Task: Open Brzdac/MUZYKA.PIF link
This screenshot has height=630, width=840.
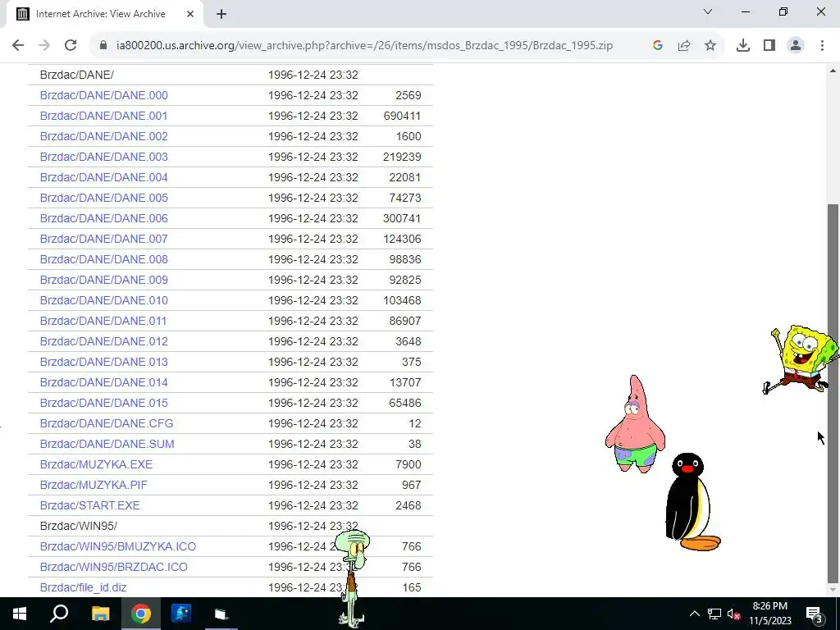Action: [x=94, y=485]
